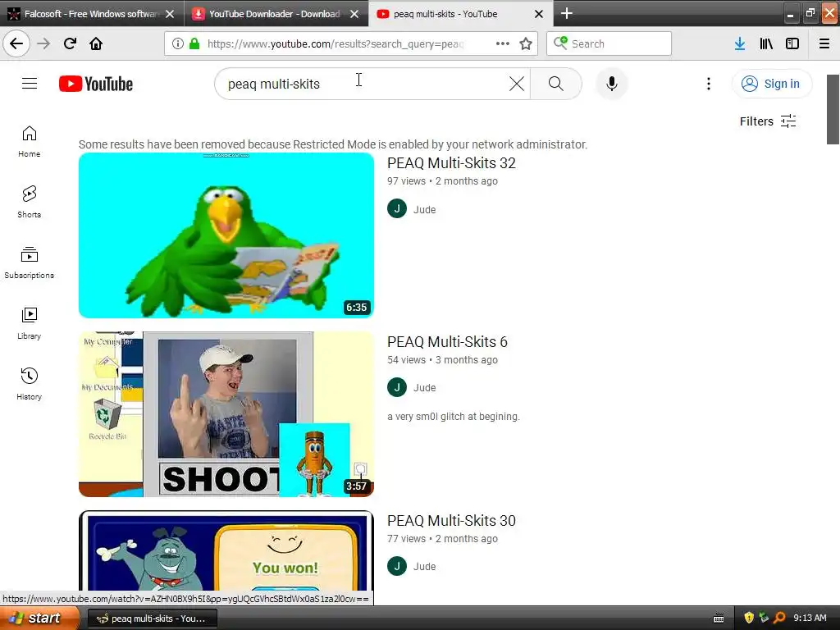Click SHOOT thumbnail for Multi-Skits 6
Image resolution: width=840 pixels, height=630 pixels.
click(226, 414)
